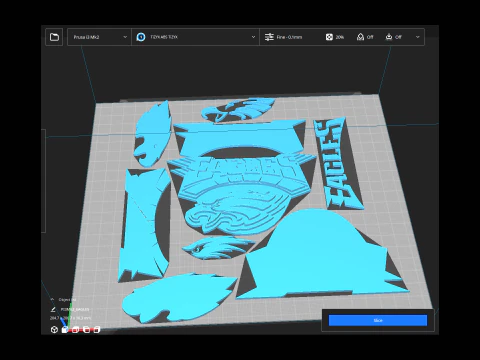Select the small eagle head model below the logo
The width and height of the screenshot is (480, 360).
(217, 248)
